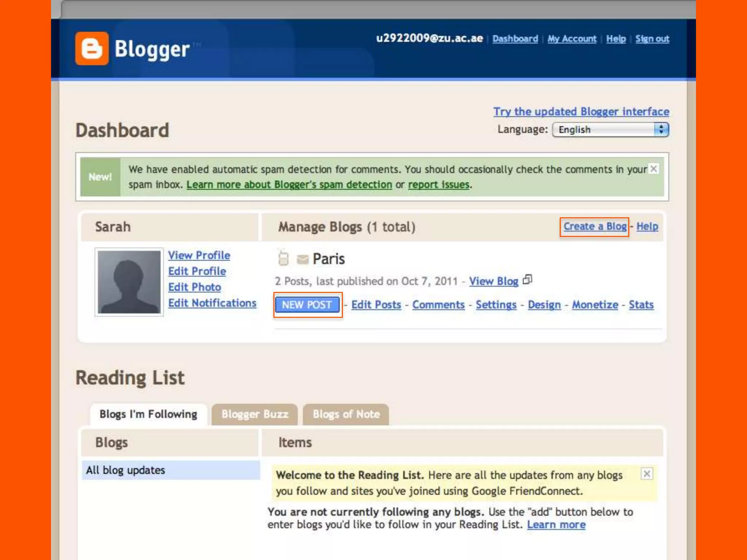
Task: Click the Sign out link
Action: tap(652, 39)
